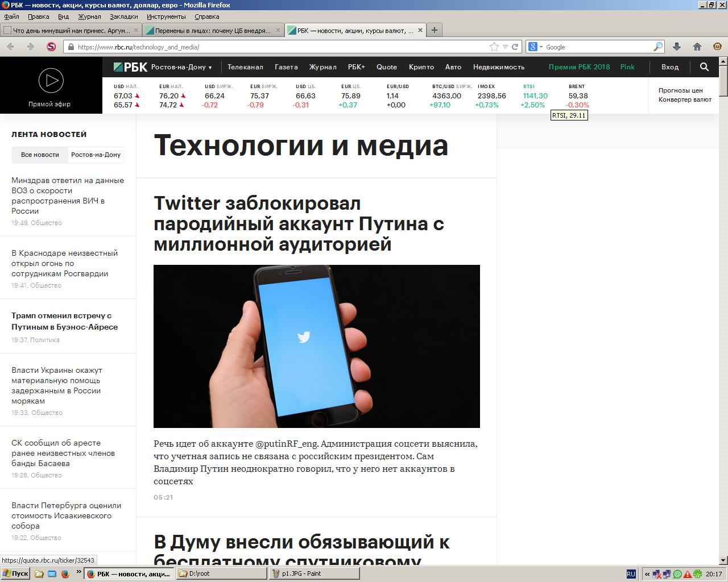This screenshot has height=582, width=728.
Task: Click the red warning tray icon
Action: tap(687, 574)
